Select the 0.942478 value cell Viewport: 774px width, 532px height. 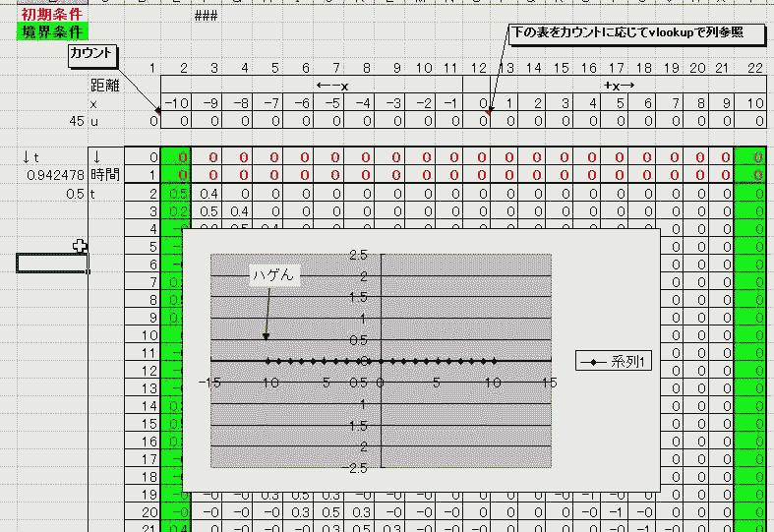pyautogui.click(x=52, y=174)
